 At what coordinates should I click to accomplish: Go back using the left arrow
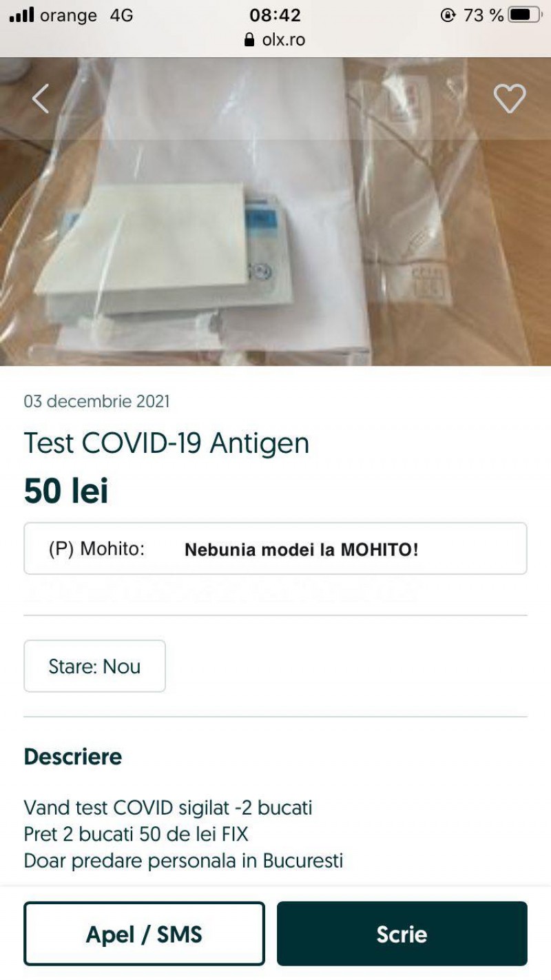coord(41,99)
